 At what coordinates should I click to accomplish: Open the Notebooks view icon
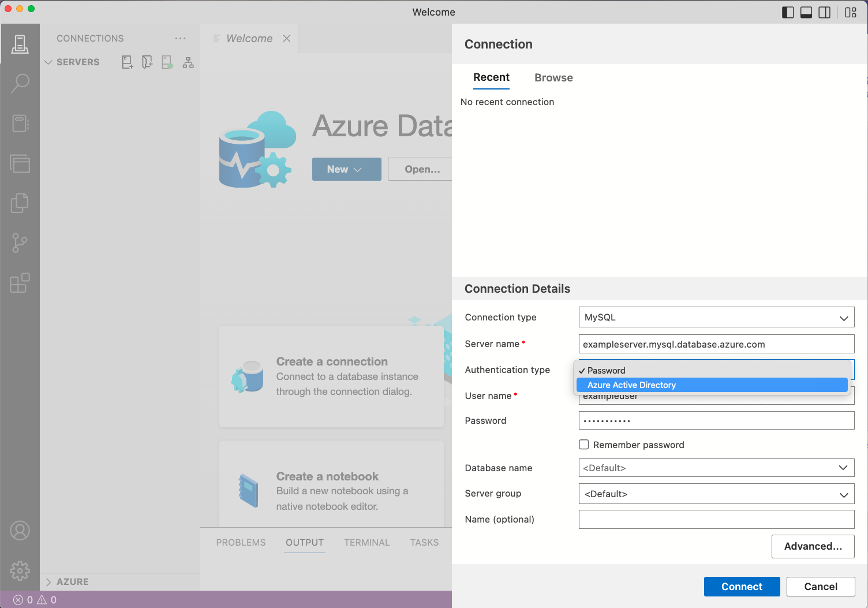pyautogui.click(x=20, y=123)
